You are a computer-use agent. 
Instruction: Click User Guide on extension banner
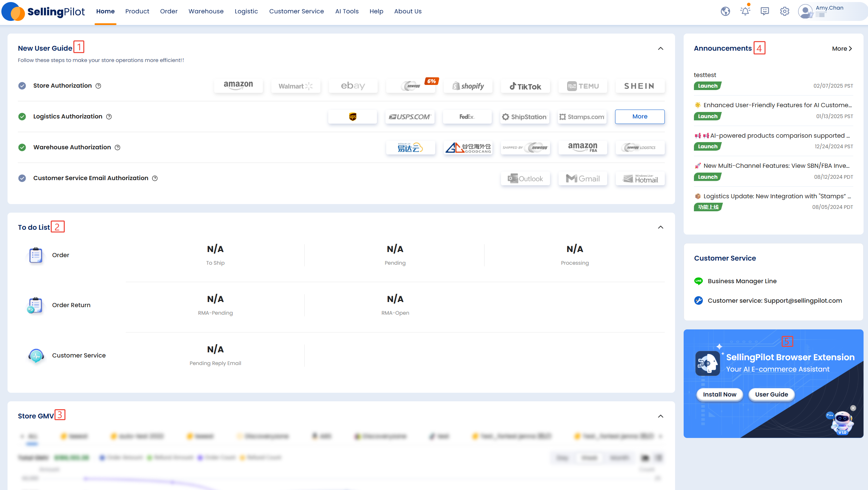tap(771, 394)
